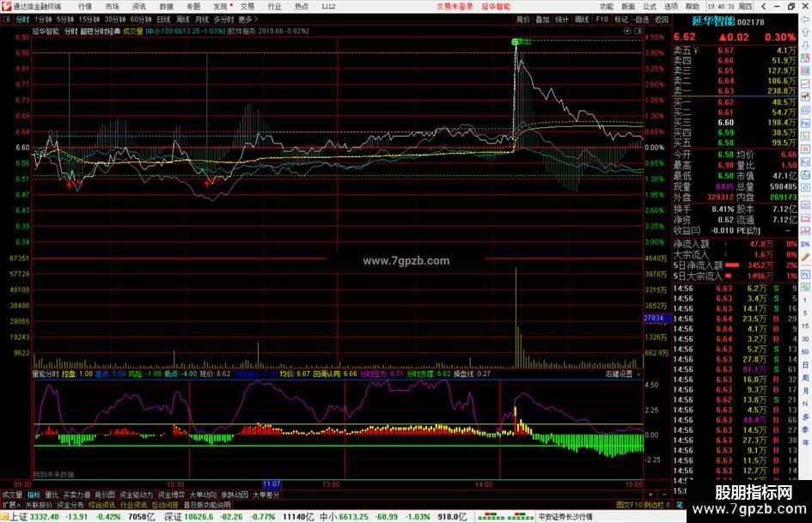The height and width of the screenshot is (523, 812).
Task: Switch to 周线 weekly chart
Action: coord(183,19)
